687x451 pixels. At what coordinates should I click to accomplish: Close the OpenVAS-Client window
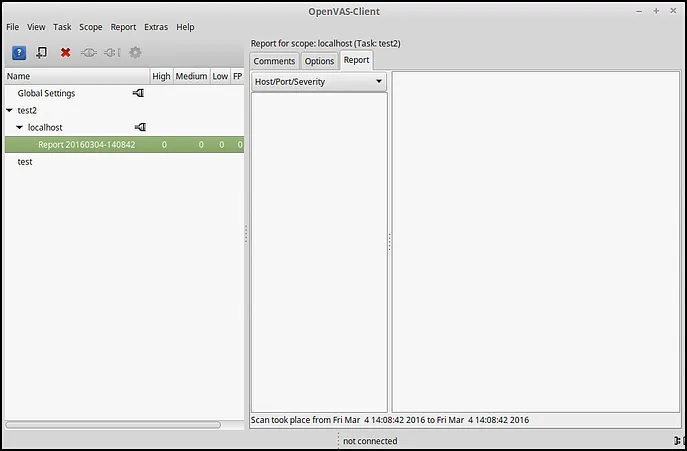coord(673,11)
